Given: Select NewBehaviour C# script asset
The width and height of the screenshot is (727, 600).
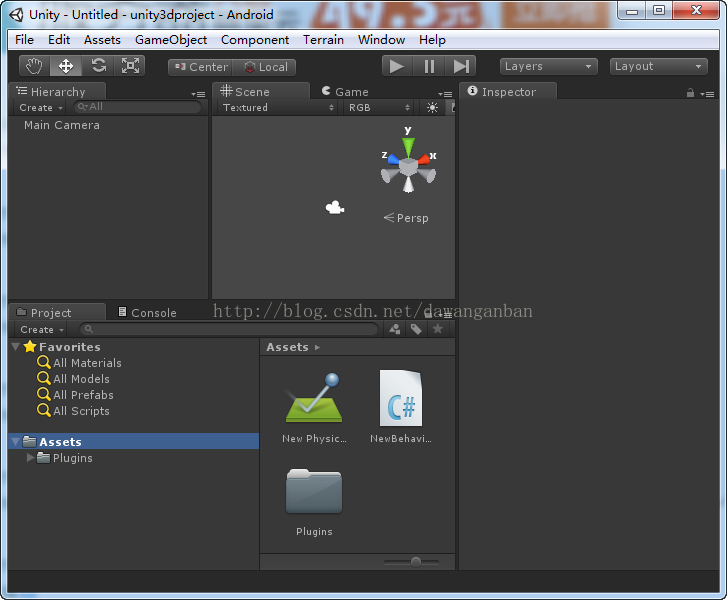Looking at the screenshot, I should coord(401,407).
